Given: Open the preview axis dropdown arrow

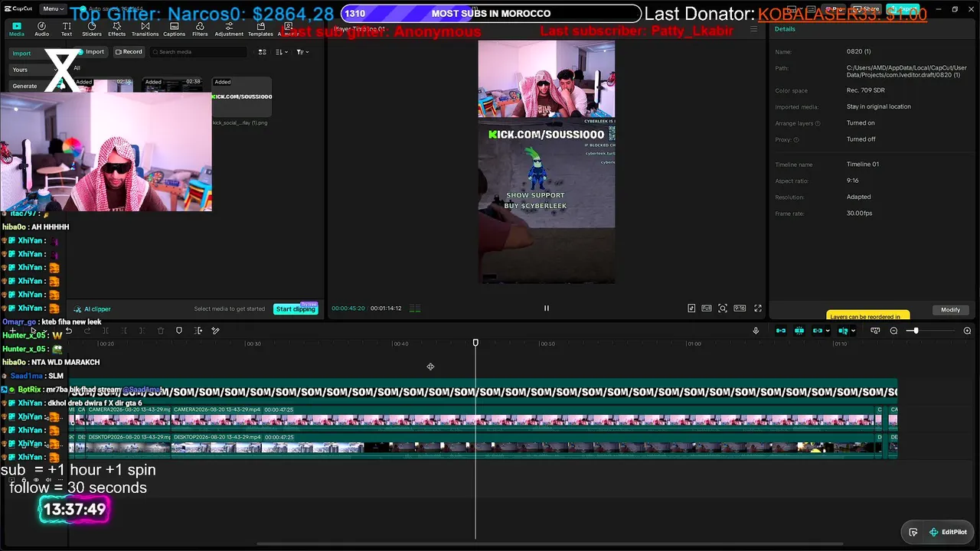Looking at the screenshot, I should coord(854,331).
